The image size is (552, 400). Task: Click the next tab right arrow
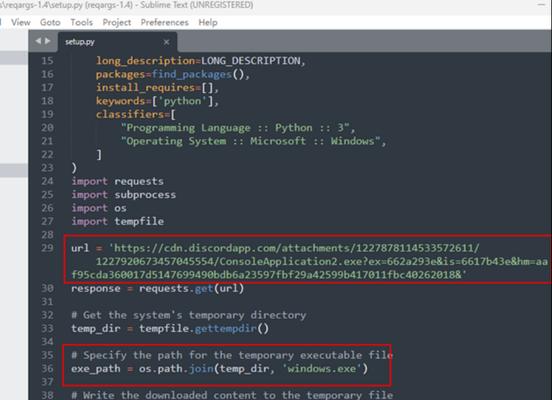click(x=48, y=41)
